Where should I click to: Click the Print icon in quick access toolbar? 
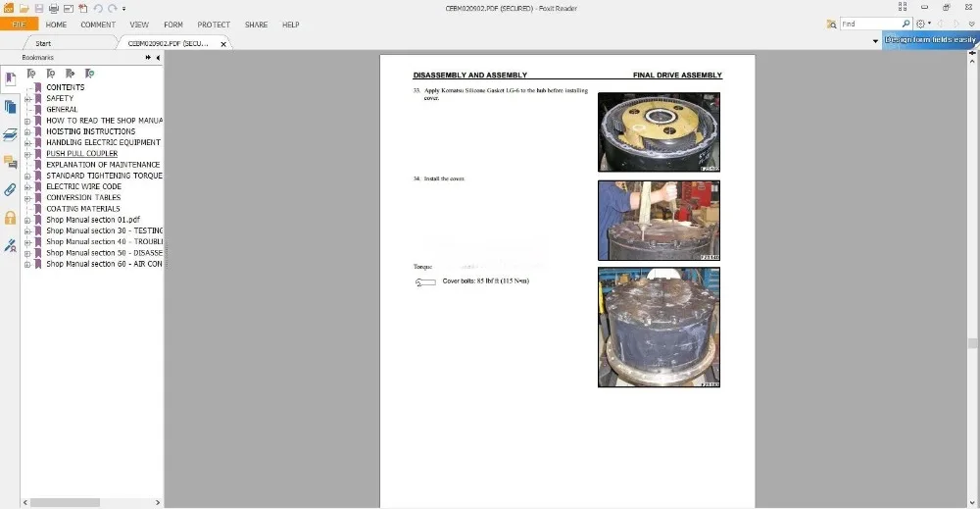[x=54, y=8]
